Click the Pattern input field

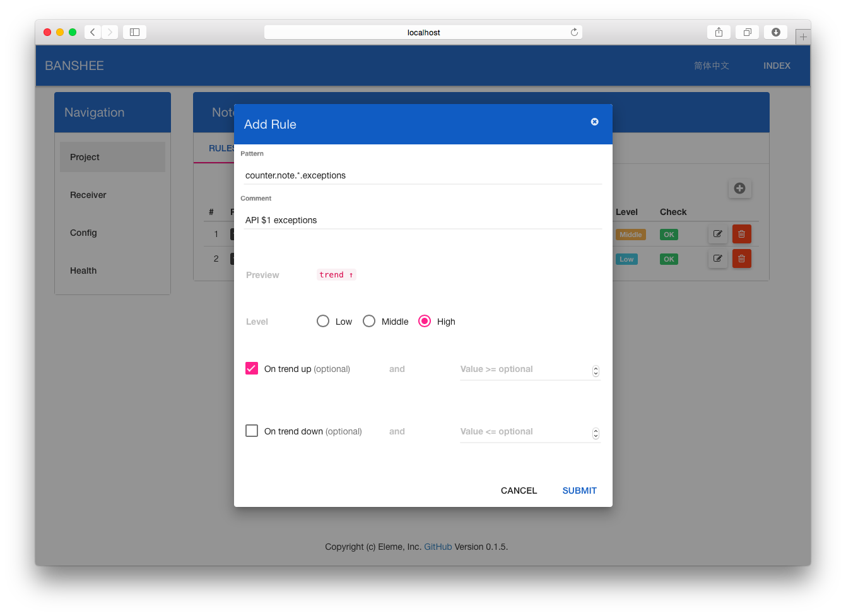[x=423, y=175]
